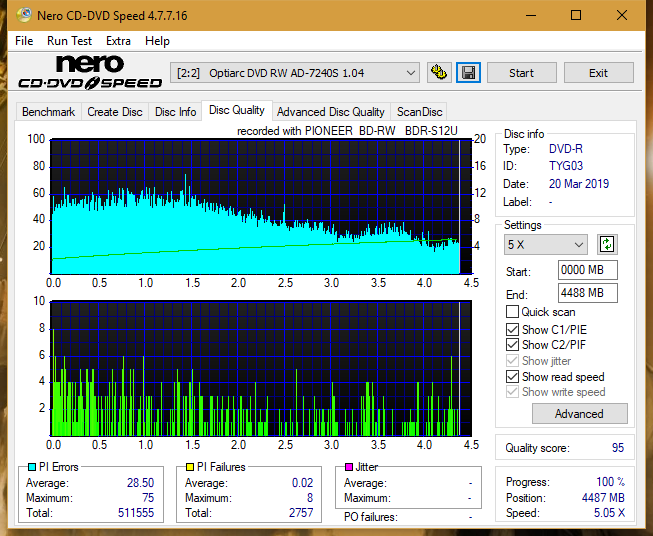Disable Show C2/PIF checkbox
This screenshot has width=653, height=536.
pos(512,345)
